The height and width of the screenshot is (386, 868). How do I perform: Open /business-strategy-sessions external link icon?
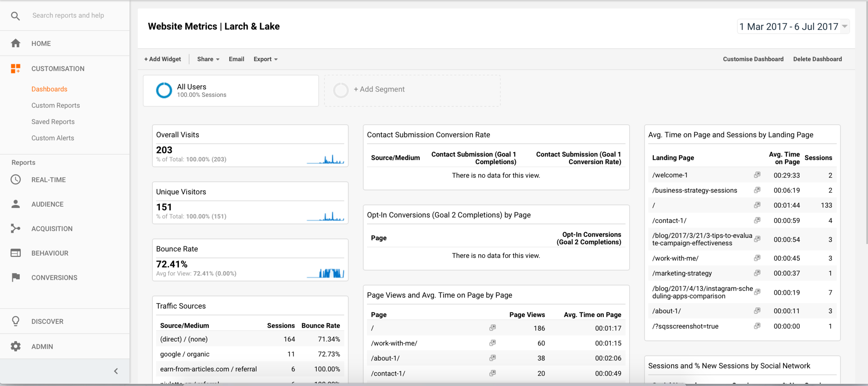(x=757, y=190)
